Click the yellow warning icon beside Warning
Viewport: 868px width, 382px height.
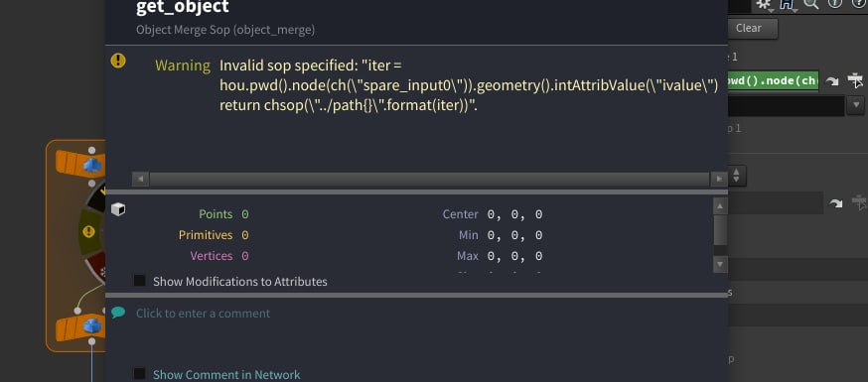(x=118, y=61)
